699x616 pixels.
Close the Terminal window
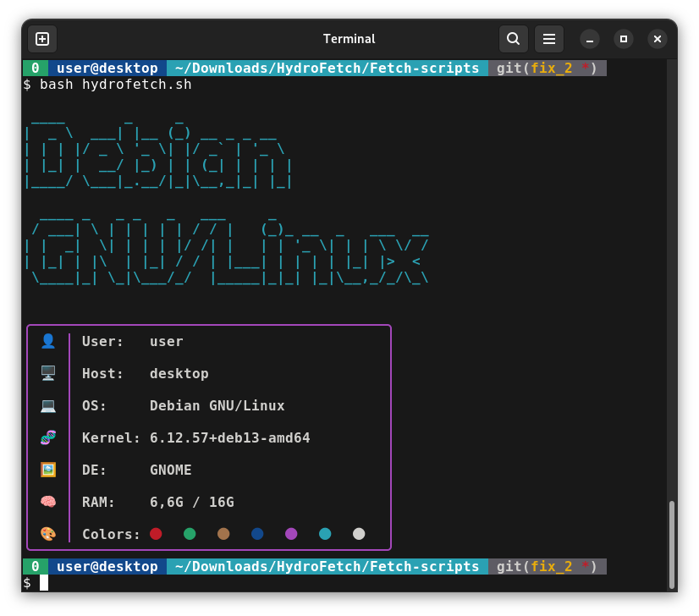pyautogui.click(x=658, y=39)
